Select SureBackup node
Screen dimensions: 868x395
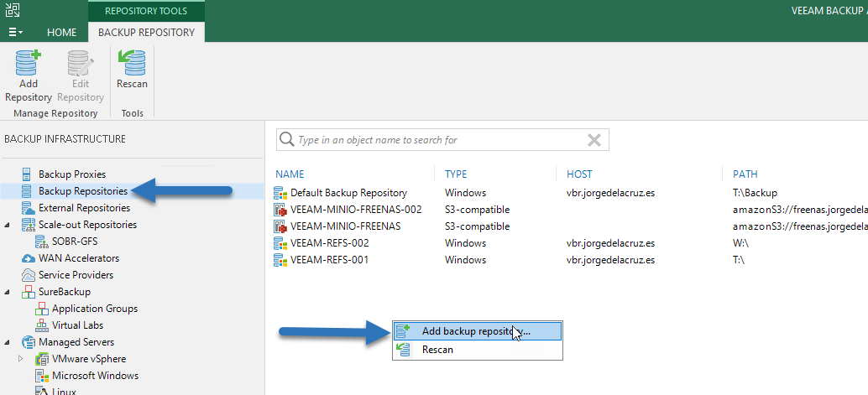pos(64,292)
